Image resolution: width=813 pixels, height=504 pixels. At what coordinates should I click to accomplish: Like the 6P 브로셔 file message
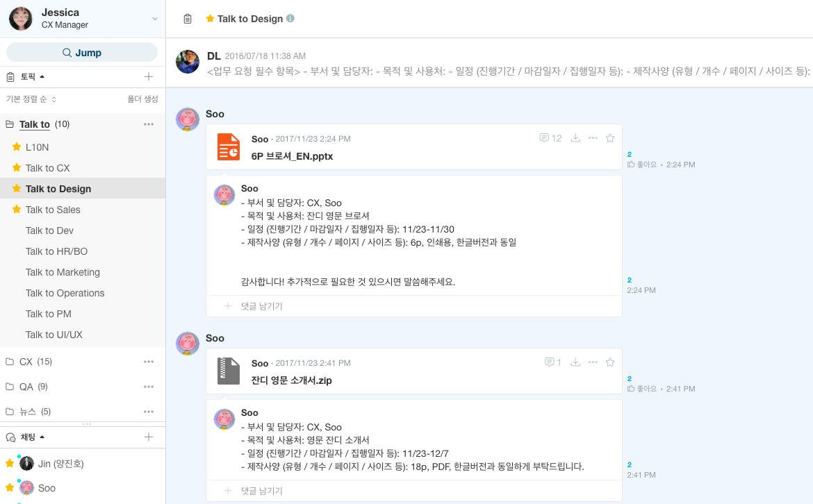pos(642,165)
